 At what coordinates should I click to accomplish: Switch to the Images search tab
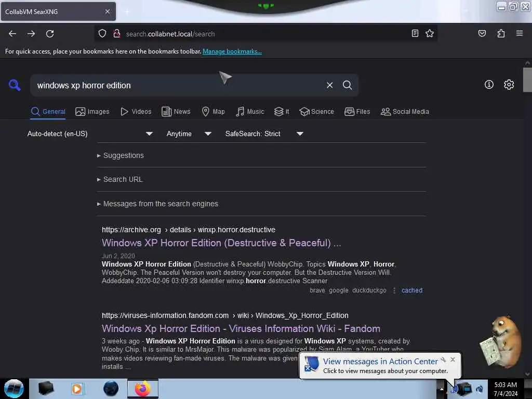92,112
